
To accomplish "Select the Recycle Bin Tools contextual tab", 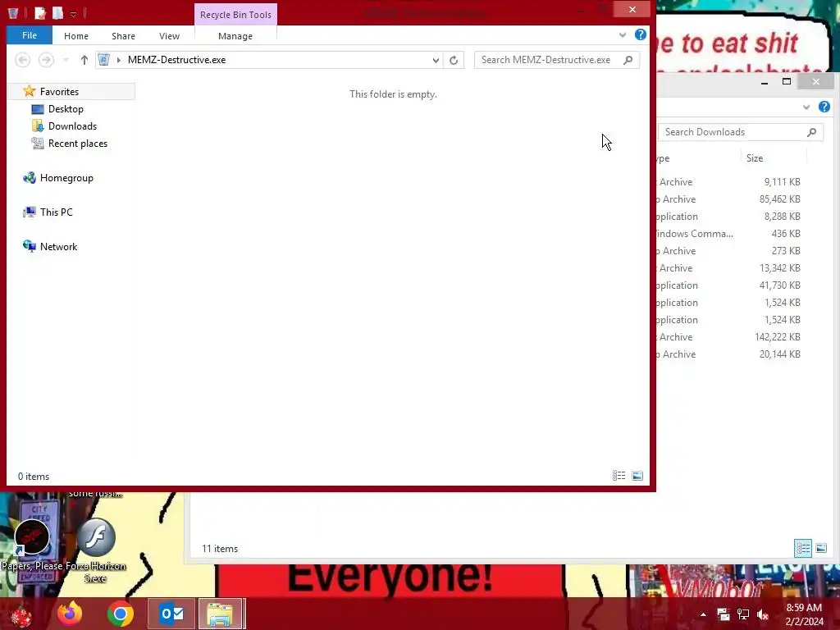I will [x=235, y=15].
